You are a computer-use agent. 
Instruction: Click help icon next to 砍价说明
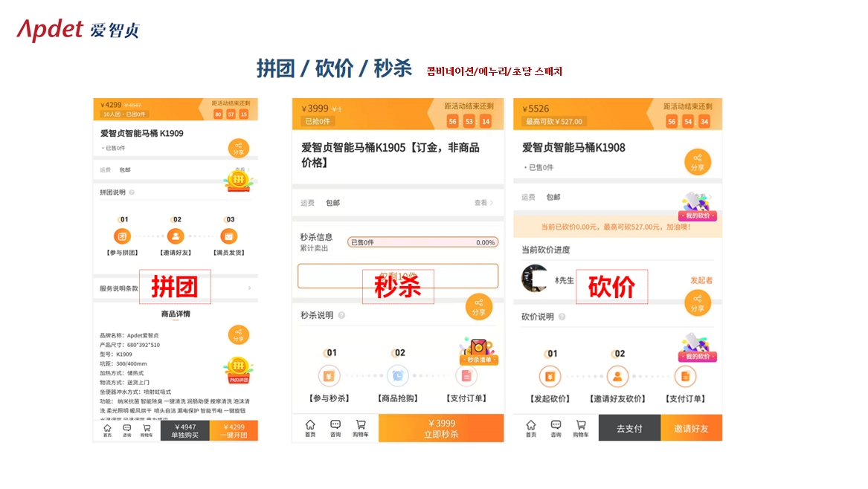pyautogui.click(x=562, y=317)
